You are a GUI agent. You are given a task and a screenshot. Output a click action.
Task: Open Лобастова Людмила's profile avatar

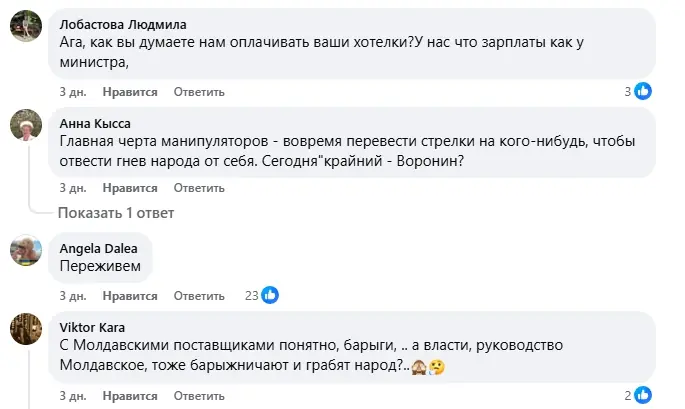[26, 25]
